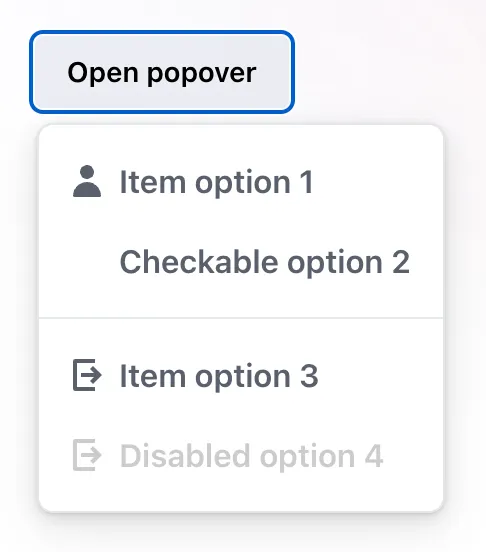
Task: Check the word "Checkable" in the second menu row
Action: coord(199,262)
